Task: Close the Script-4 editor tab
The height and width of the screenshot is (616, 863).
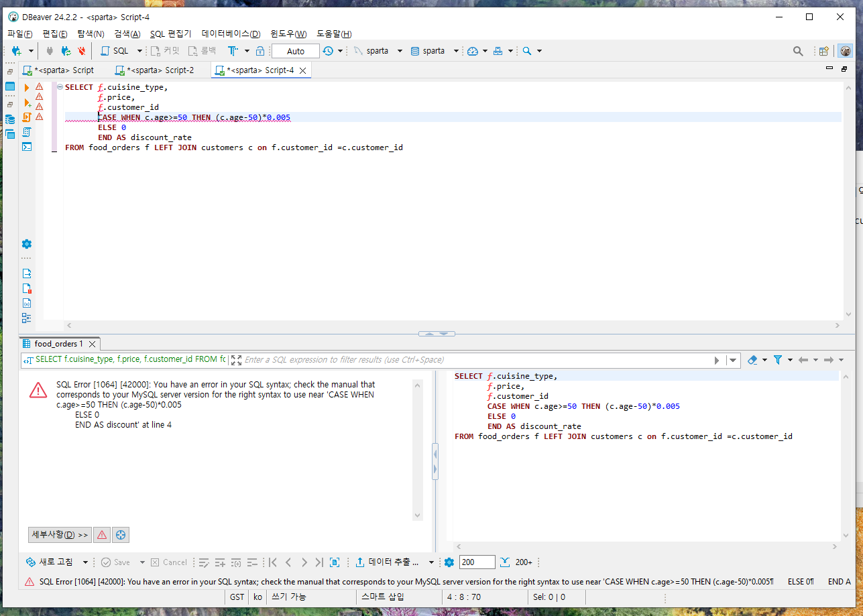Action: (302, 70)
